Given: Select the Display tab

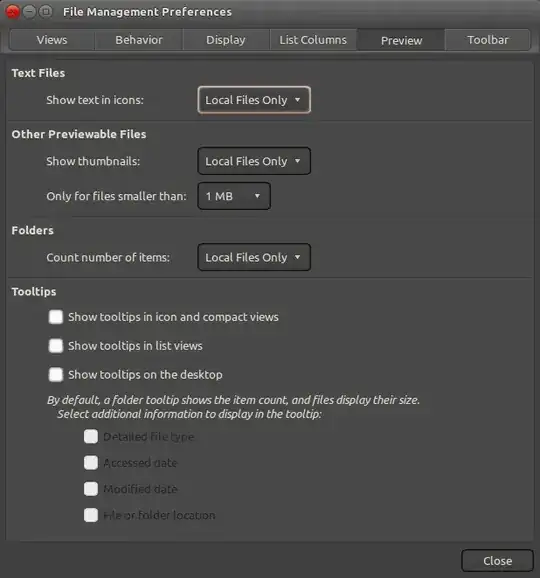Looking at the screenshot, I should (226, 40).
